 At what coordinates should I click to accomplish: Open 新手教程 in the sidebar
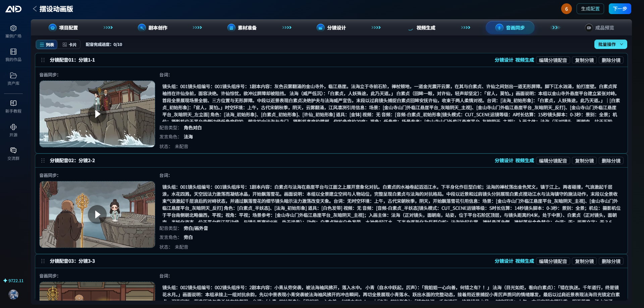pos(13,107)
